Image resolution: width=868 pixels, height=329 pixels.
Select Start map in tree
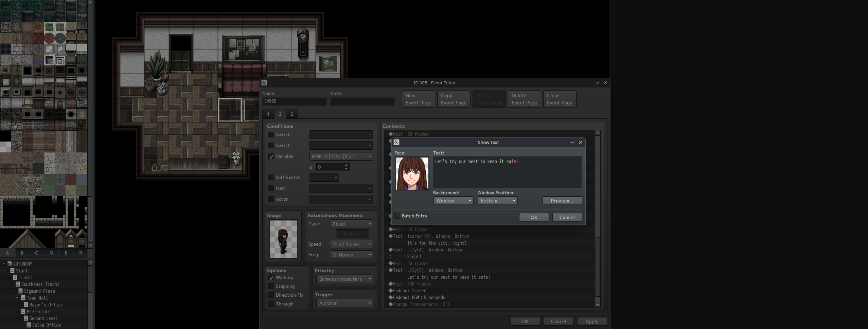pos(22,271)
